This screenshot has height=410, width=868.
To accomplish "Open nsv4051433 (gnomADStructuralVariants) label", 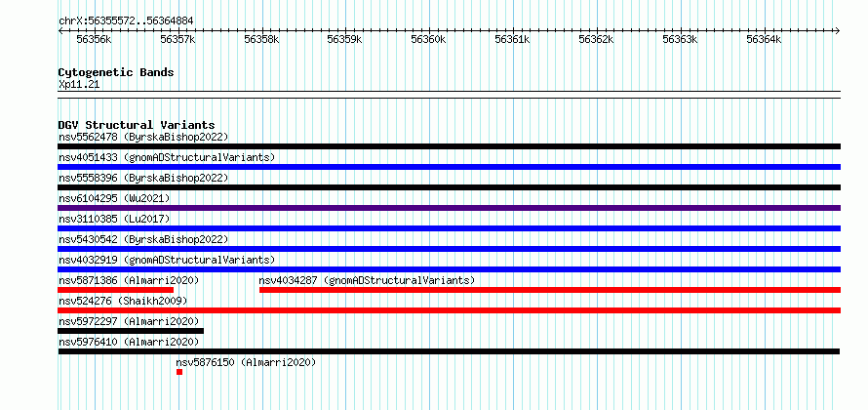I will point(167,157).
